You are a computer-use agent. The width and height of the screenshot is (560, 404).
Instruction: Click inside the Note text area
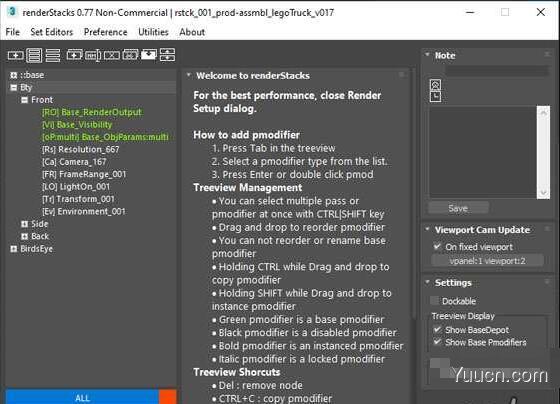point(482,152)
